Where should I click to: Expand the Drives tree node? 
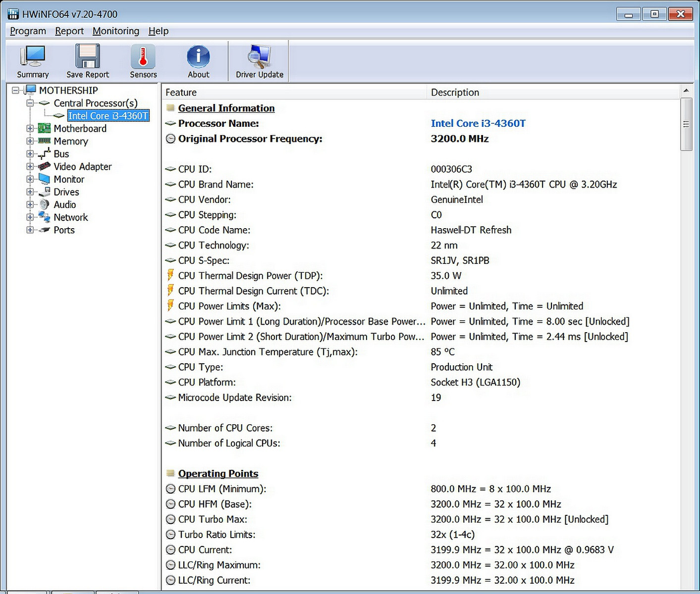point(30,192)
